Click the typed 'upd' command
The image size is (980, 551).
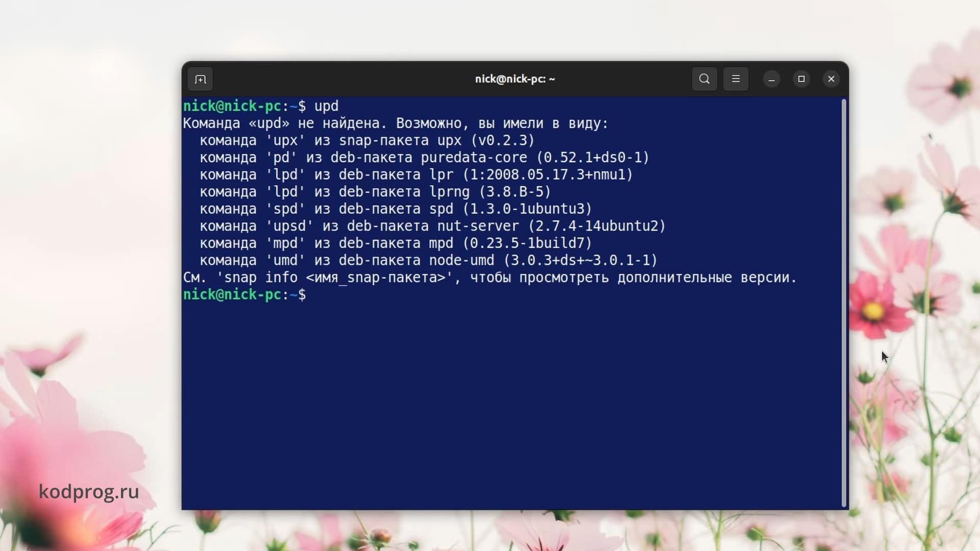(326, 106)
